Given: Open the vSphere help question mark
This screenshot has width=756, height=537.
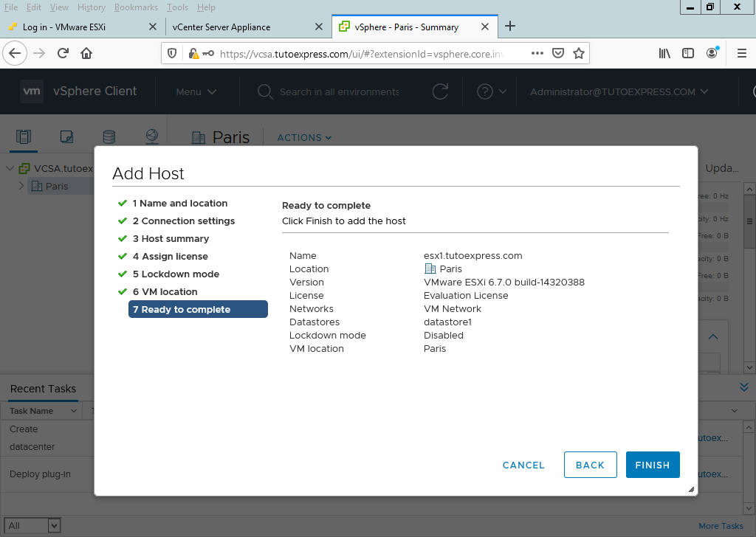Looking at the screenshot, I should tap(484, 91).
